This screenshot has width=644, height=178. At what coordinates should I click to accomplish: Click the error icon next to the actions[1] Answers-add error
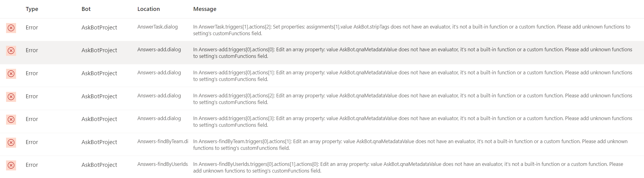click(11, 73)
